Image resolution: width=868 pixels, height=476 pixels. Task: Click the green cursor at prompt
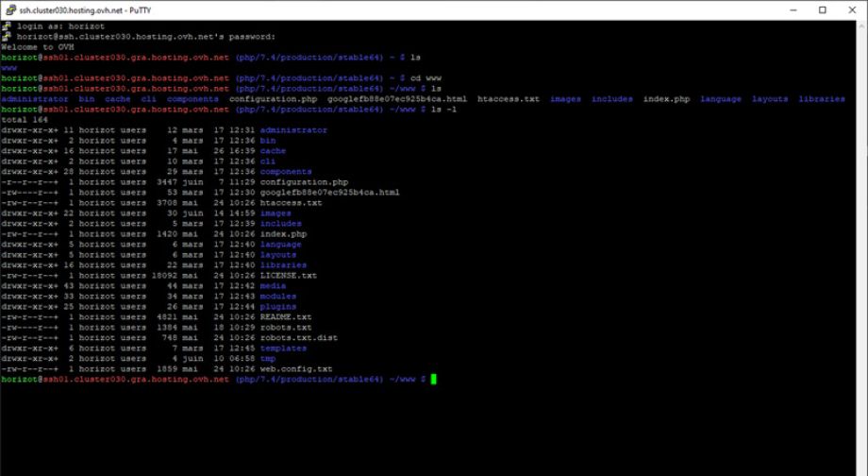[433, 379]
